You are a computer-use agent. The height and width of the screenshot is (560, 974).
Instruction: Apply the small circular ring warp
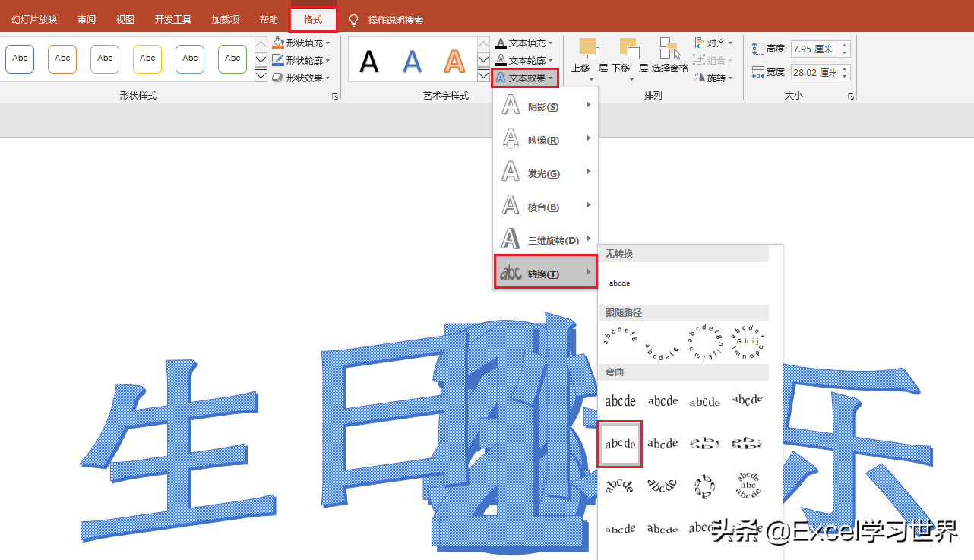[x=704, y=486]
